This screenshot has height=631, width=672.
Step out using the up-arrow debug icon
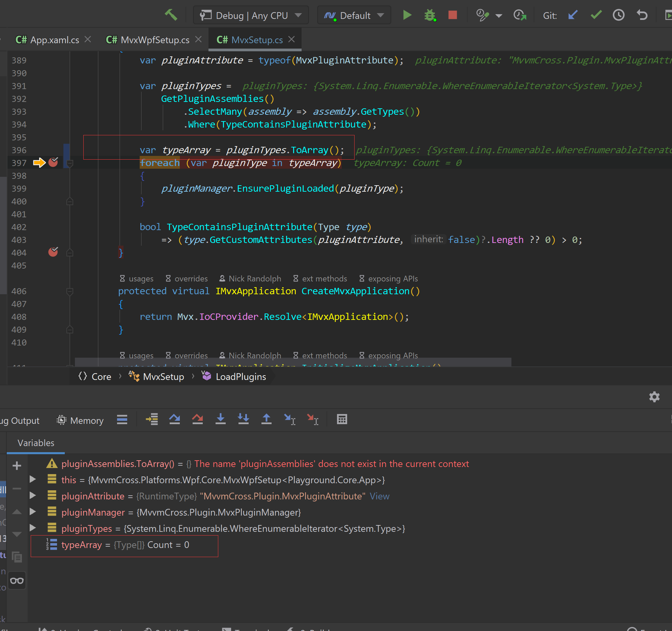coord(267,419)
